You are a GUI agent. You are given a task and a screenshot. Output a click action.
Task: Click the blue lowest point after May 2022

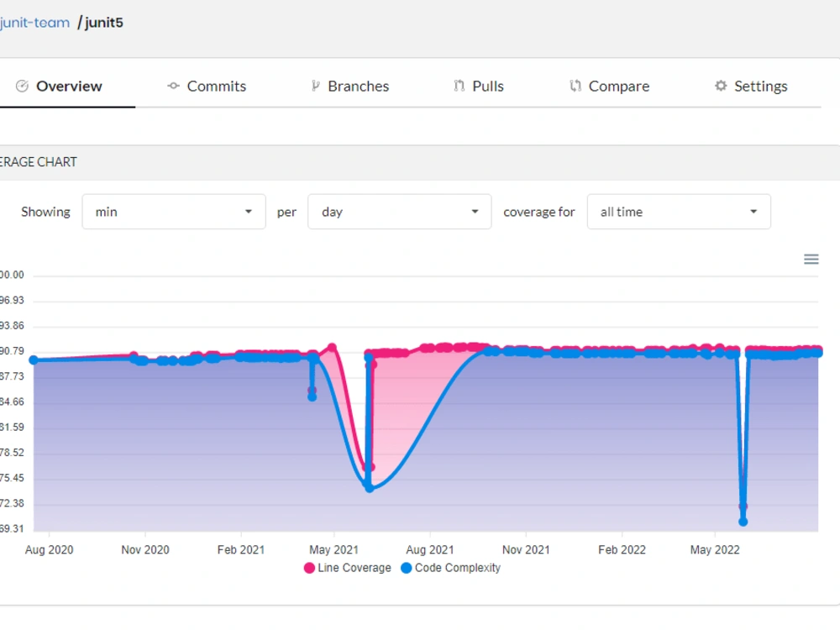point(743,522)
